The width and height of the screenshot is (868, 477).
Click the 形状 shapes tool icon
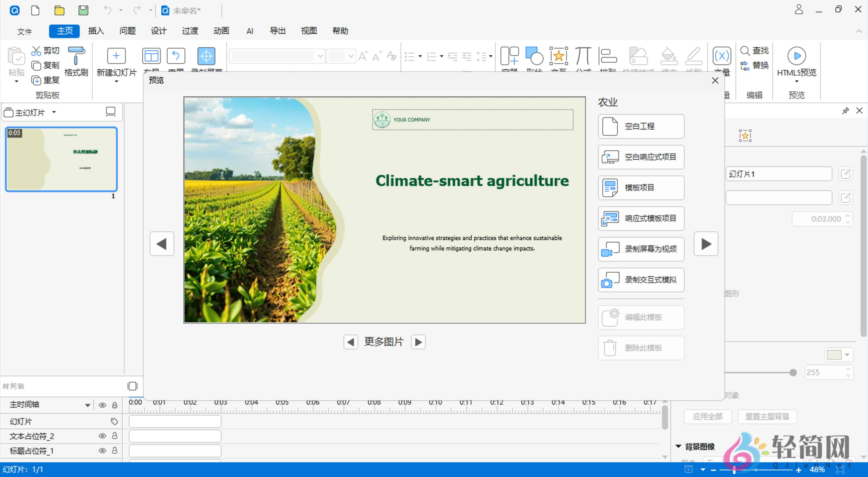(x=534, y=57)
